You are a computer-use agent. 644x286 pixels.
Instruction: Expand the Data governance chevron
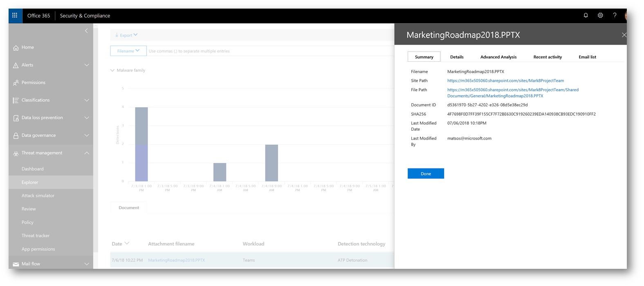point(87,135)
